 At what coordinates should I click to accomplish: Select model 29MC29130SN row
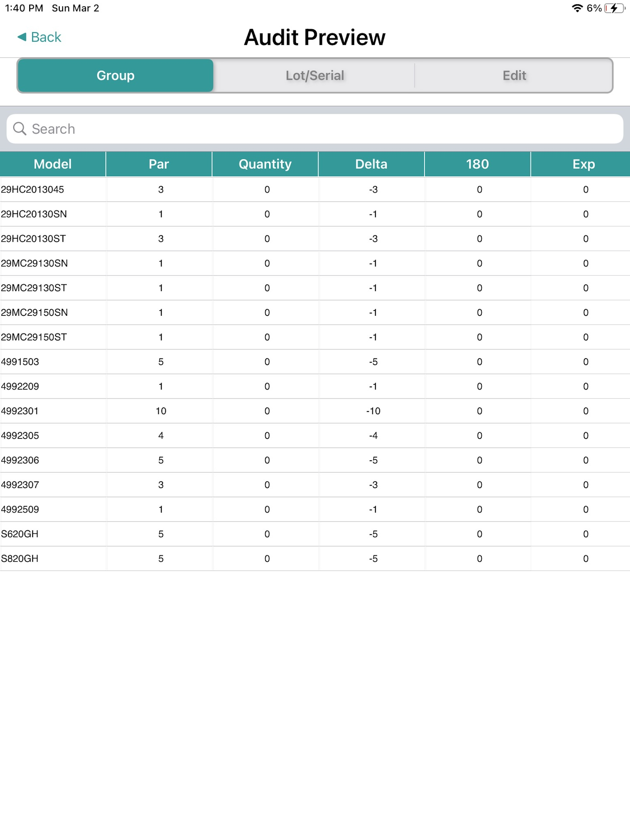[x=315, y=263]
